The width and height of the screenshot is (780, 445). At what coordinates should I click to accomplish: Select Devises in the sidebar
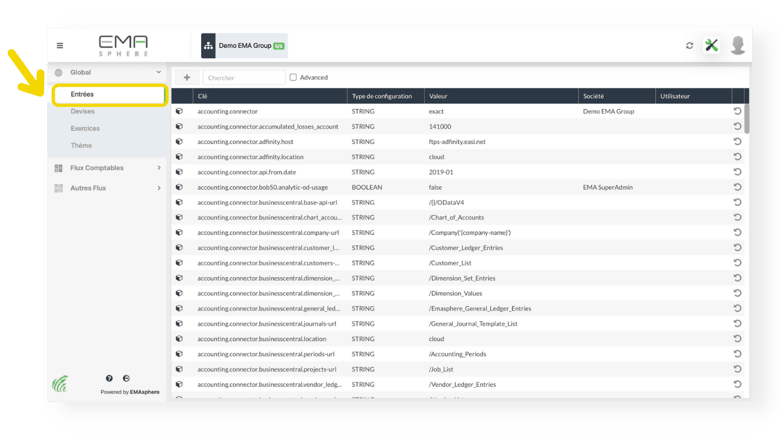coord(83,112)
